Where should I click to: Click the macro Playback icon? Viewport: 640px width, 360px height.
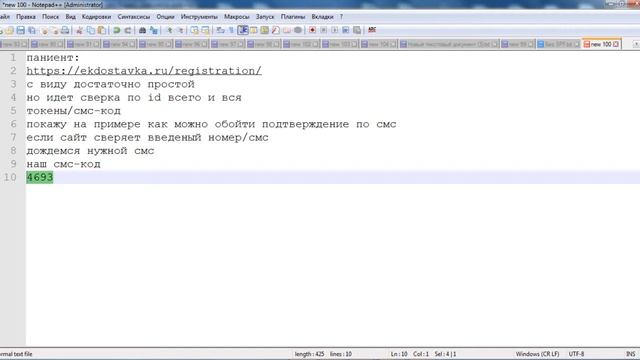pyautogui.click(x=335, y=30)
